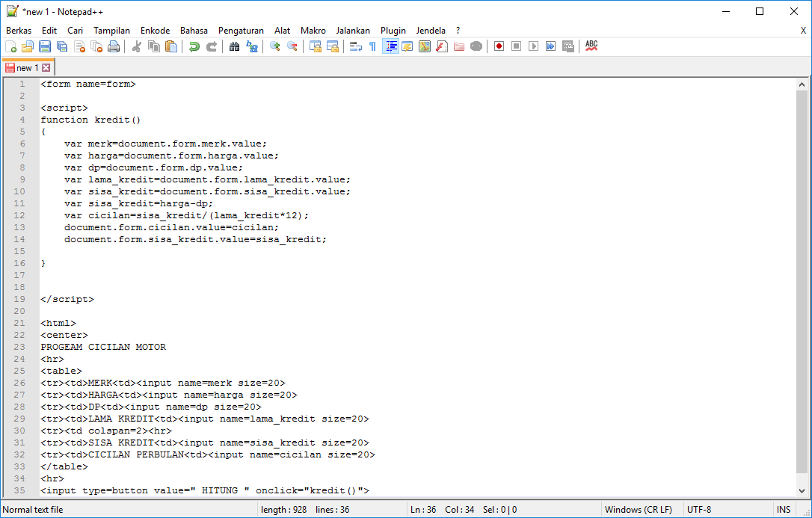Open the Jendela menu
Viewport: 812px width, 518px height.
point(431,31)
